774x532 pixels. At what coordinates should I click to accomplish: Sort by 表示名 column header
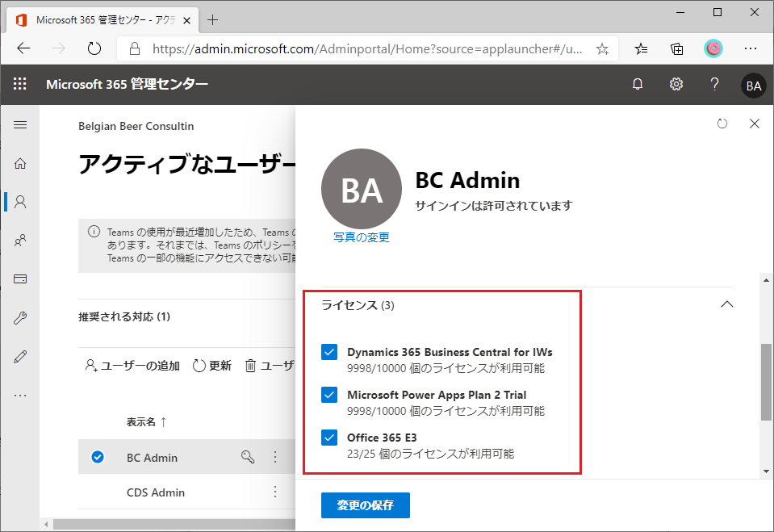(x=146, y=422)
